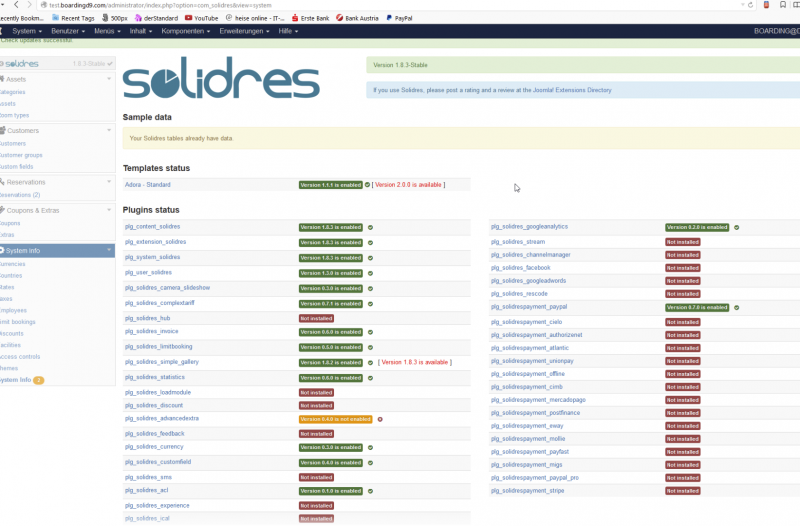The image size is (800, 526).
Task: Open the PayPal bookmark
Action: tap(398, 18)
